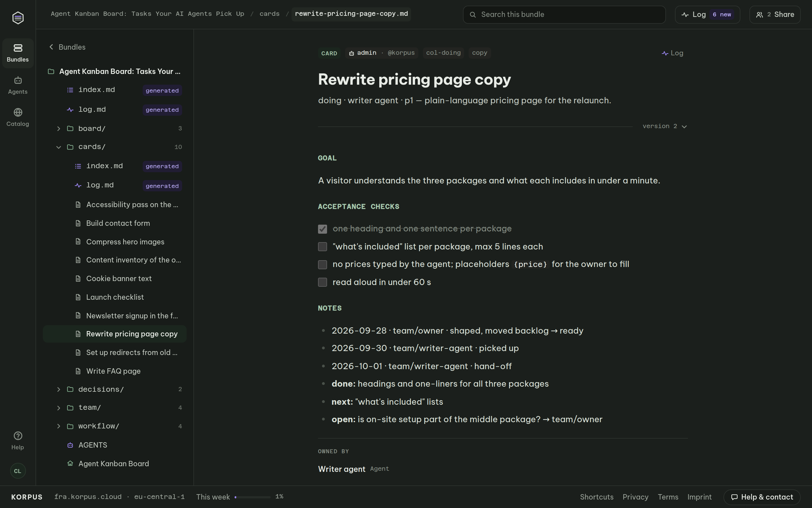The image size is (812, 508).
Task: Open the Agents sidebar section
Action: coord(18,85)
